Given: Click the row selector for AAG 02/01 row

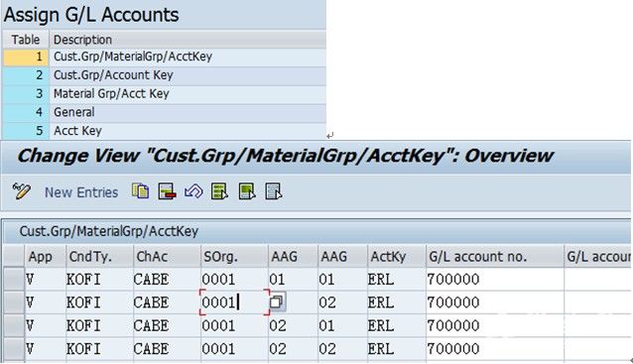Looking at the screenshot, I should [x=14, y=325].
